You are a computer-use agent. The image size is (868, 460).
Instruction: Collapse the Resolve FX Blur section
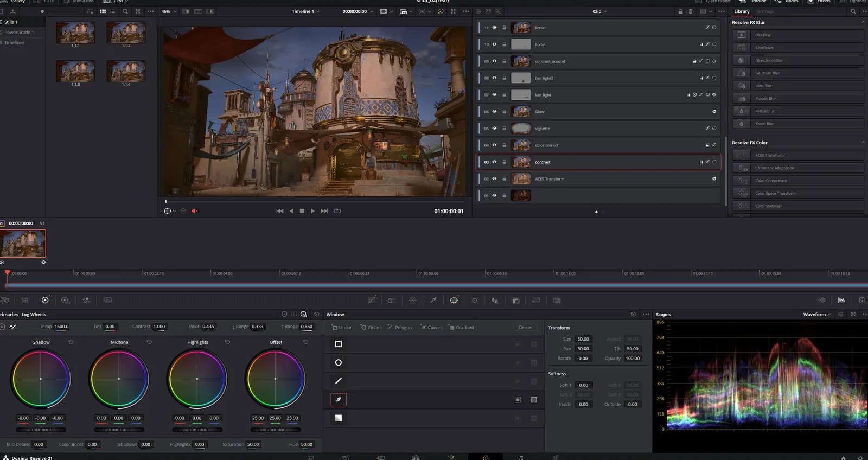tap(863, 22)
